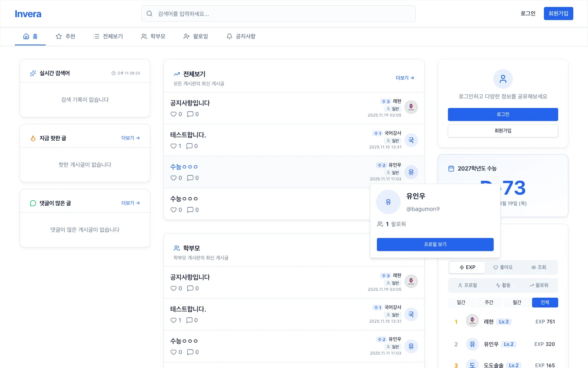588x368 pixels.
Task: Click heart icon on 테스트합니다. in 전체보기 section
Action: click(x=174, y=146)
